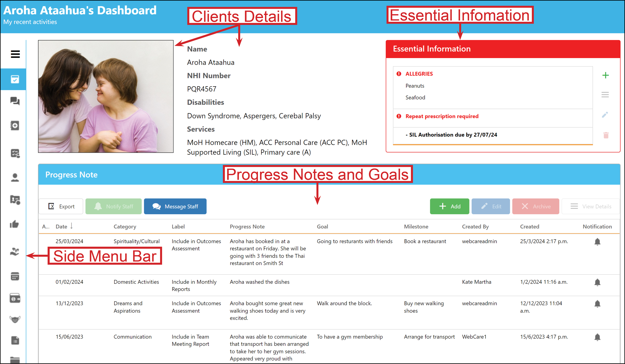Click the 'Buy new walking shoes' milestone
The width and height of the screenshot is (625, 364).
[424, 307]
